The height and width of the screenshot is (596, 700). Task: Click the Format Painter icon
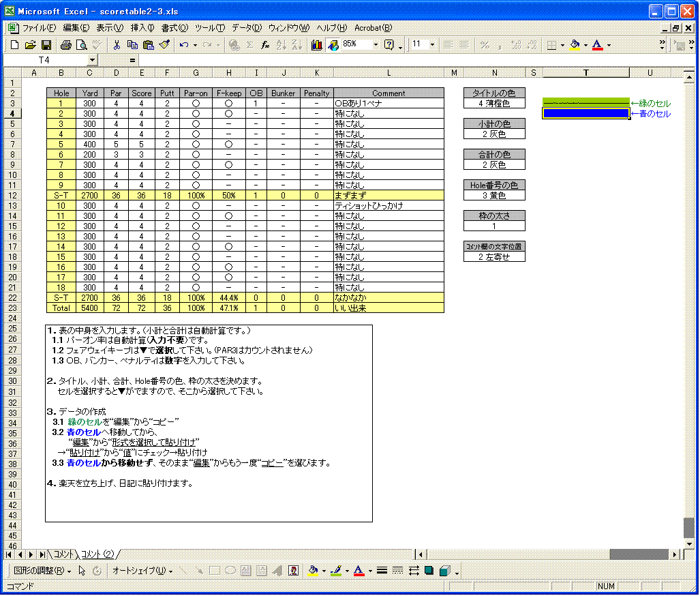point(165,45)
